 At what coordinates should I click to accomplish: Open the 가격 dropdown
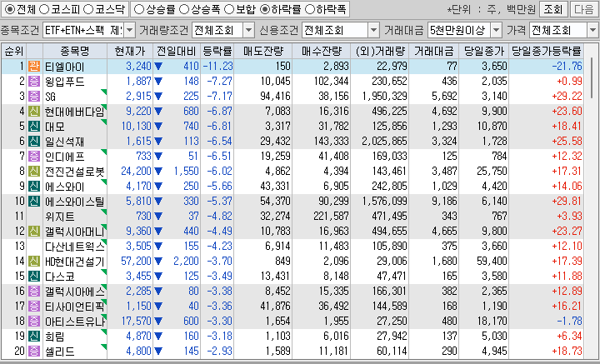(x=592, y=30)
